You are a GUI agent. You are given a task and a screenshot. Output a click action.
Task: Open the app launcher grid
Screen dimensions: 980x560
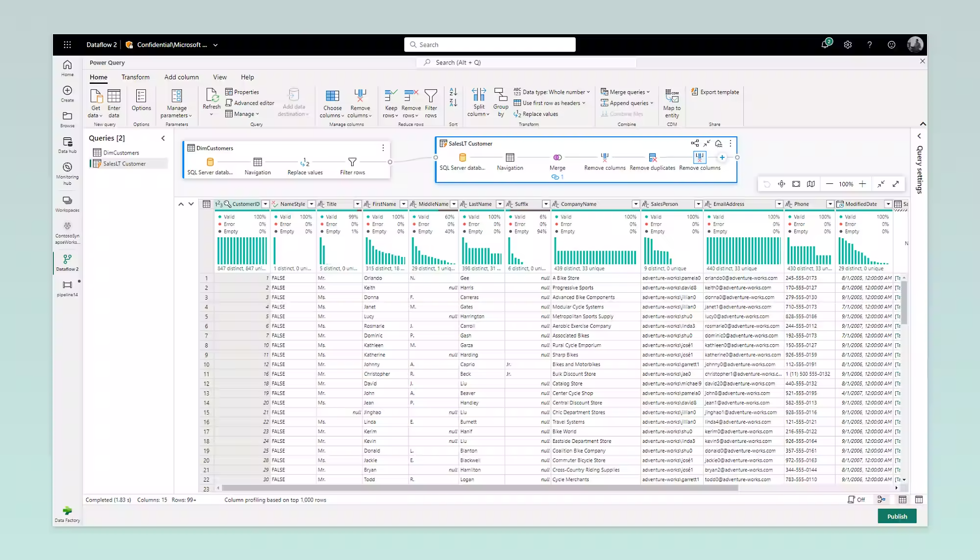(67, 45)
